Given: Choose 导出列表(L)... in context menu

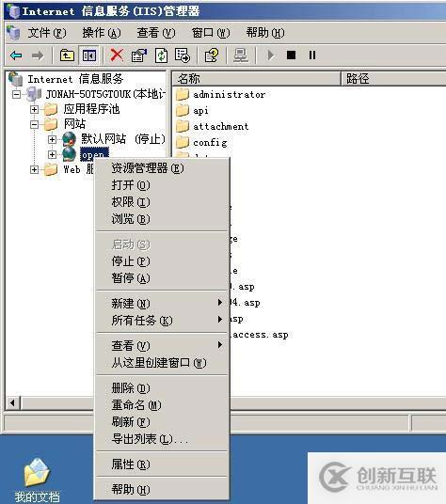Looking at the screenshot, I should (163, 439).
